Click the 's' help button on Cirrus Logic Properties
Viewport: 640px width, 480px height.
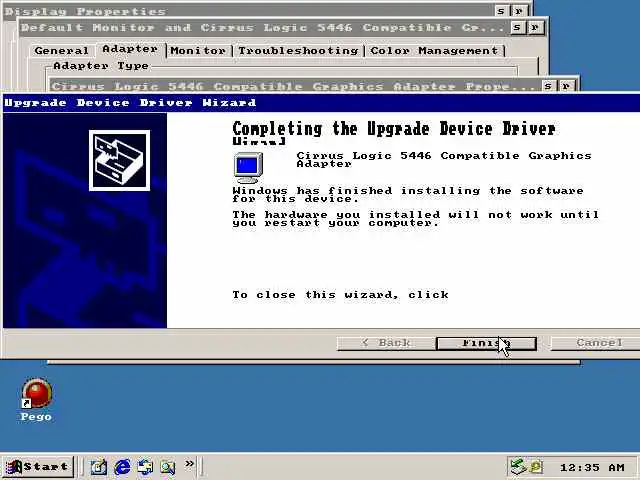tap(548, 86)
